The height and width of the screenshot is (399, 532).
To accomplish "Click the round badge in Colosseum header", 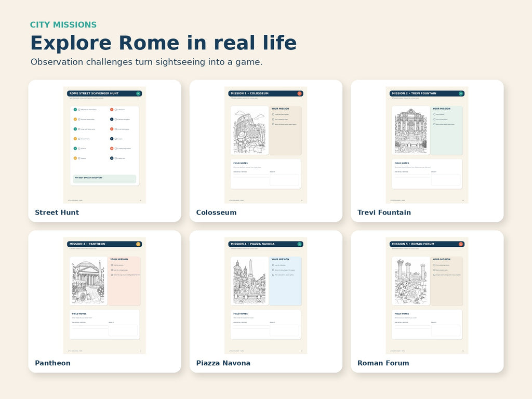I will [300, 94].
